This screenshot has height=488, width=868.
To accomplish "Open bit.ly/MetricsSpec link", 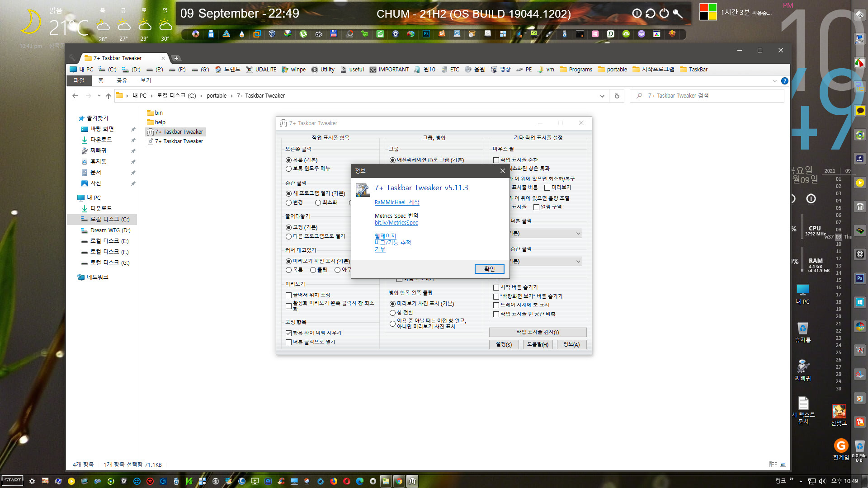I will (396, 223).
